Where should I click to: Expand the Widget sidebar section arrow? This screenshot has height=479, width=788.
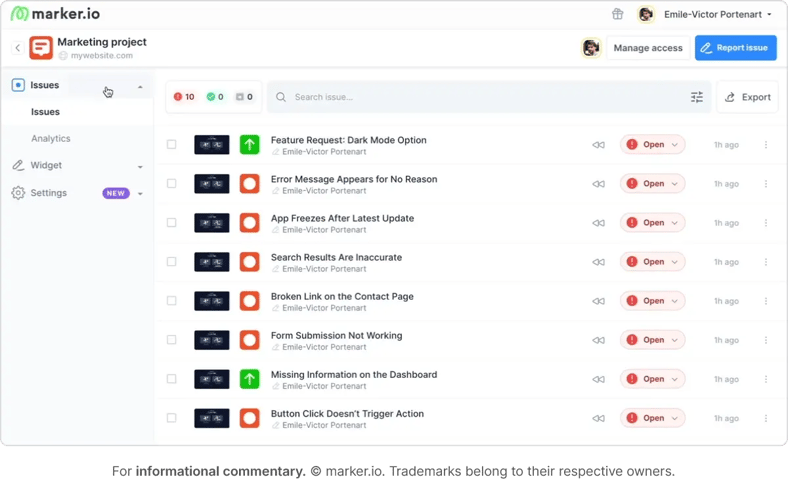tap(140, 167)
